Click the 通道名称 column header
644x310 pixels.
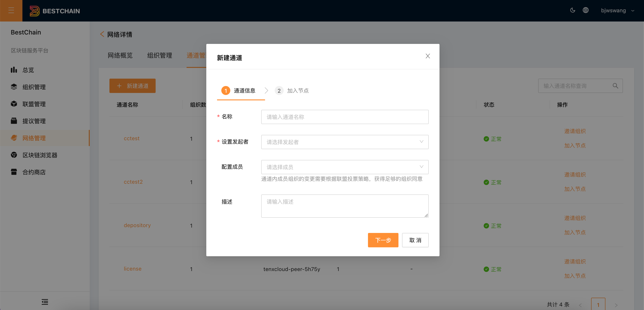(127, 105)
